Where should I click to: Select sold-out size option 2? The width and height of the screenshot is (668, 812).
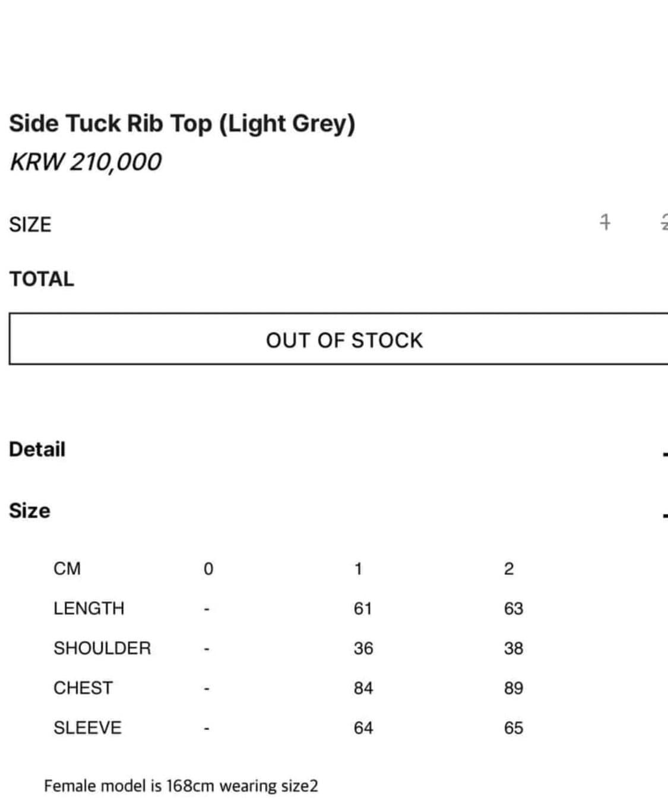664,223
